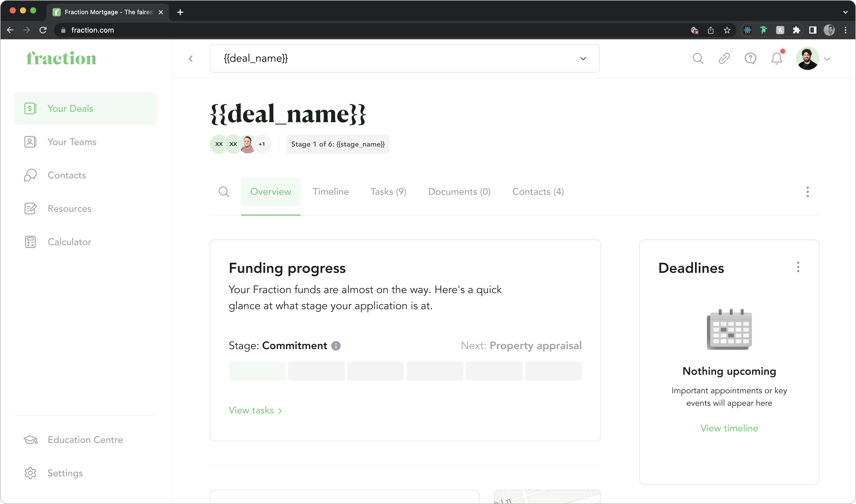Open the Chrome three-dot menu

tap(845, 30)
